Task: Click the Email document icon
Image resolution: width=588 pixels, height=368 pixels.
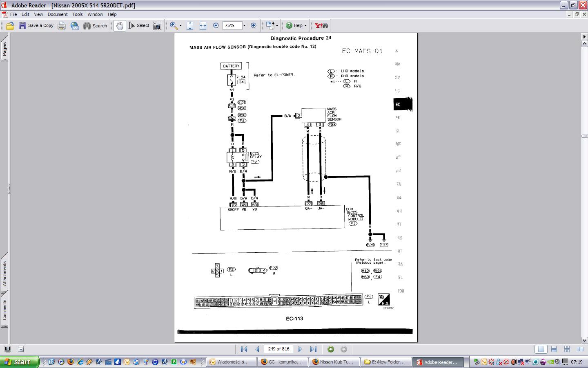Action: 75,25
